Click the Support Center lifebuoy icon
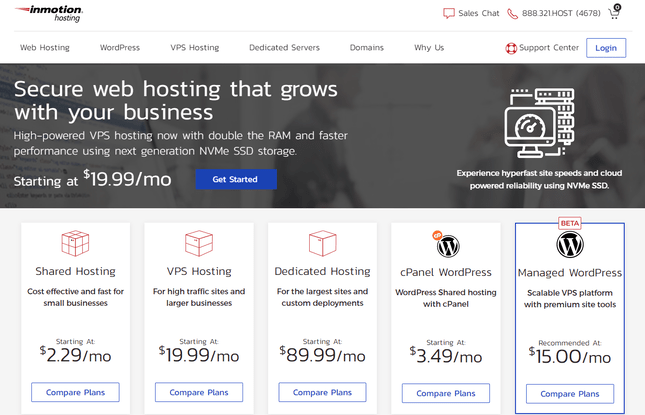 (511, 49)
